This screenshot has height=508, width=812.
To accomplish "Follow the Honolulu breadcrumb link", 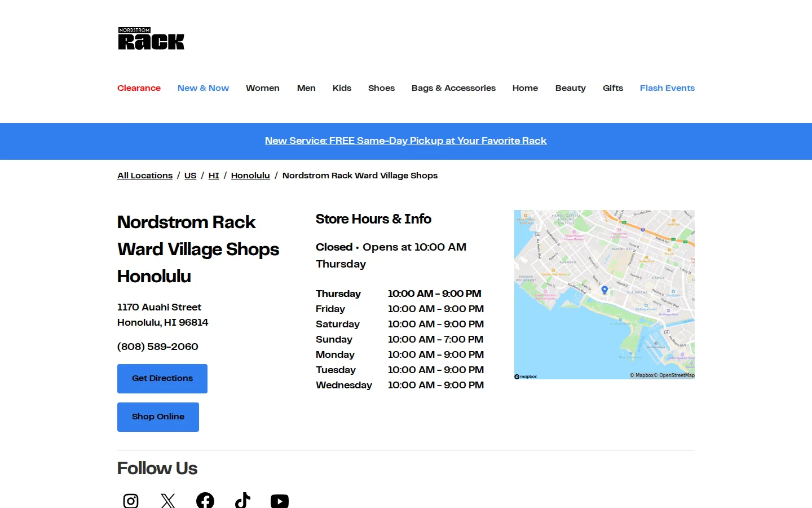I will 250,176.
